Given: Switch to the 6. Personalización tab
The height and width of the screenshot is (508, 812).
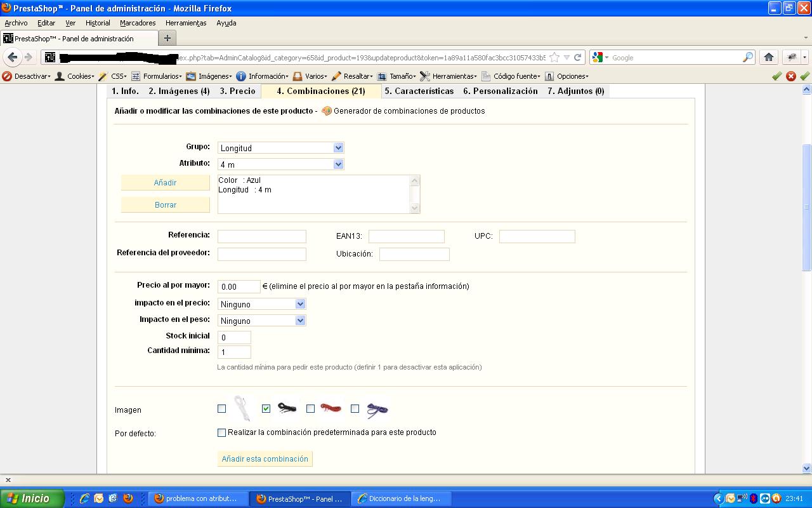Looking at the screenshot, I should [x=501, y=91].
